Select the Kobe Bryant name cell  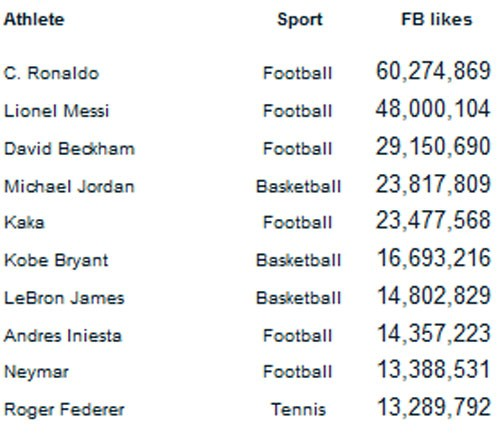pos(56,260)
